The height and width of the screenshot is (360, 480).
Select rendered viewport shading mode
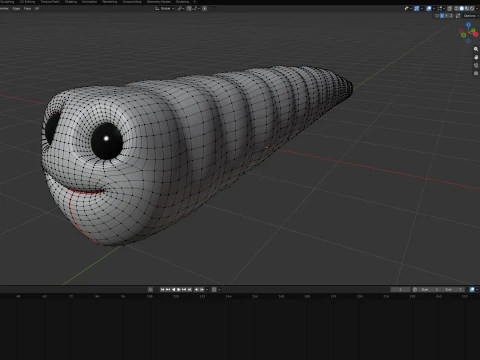click(472, 8)
